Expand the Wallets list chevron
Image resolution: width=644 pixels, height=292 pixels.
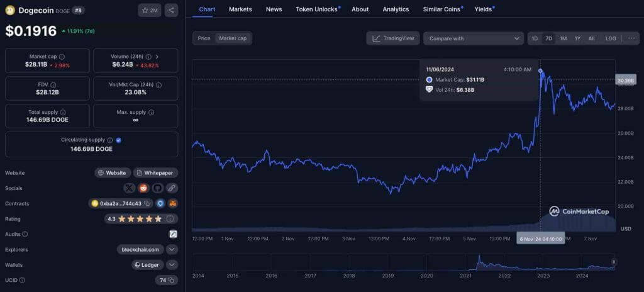172,265
